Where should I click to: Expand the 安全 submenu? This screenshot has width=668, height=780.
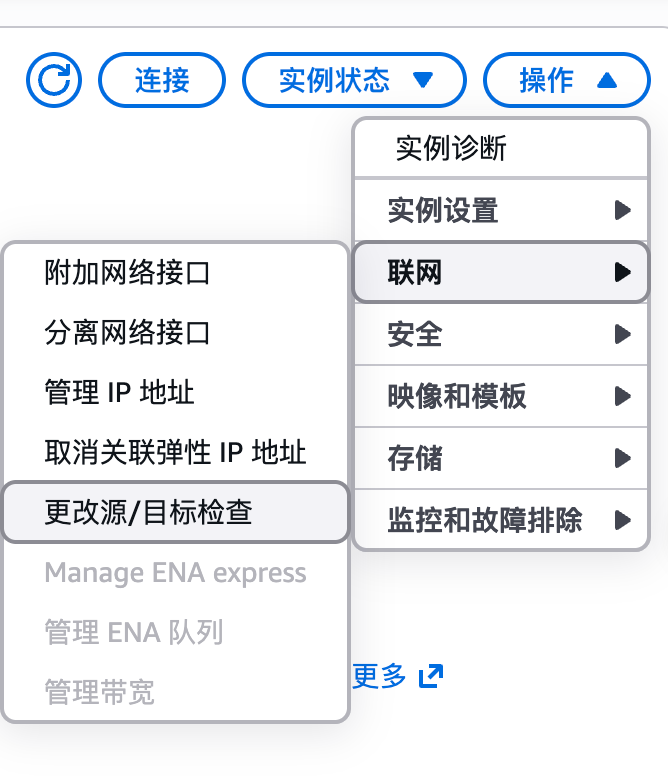click(501, 334)
